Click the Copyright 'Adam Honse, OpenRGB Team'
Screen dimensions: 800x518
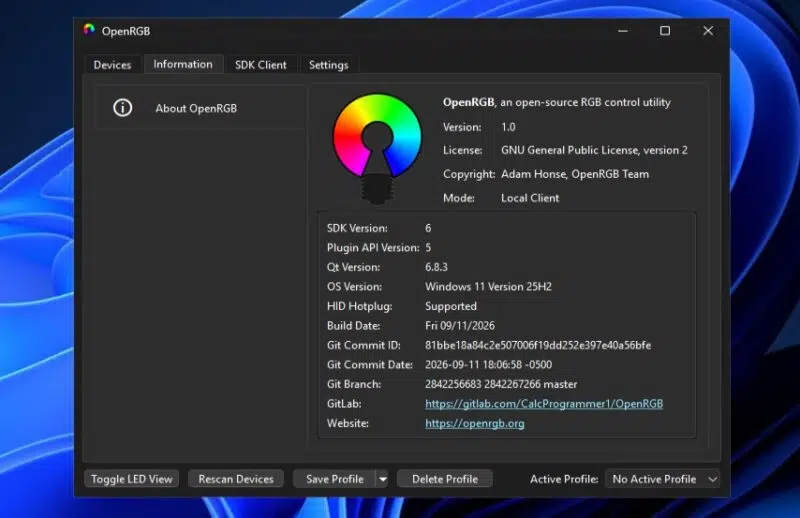[x=575, y=174]
